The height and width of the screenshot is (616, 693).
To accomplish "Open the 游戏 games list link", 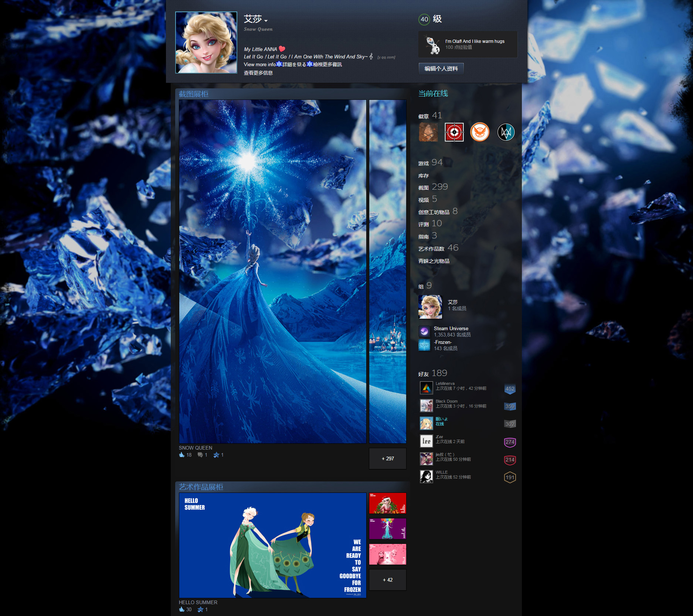I will [x=430, y=163].
